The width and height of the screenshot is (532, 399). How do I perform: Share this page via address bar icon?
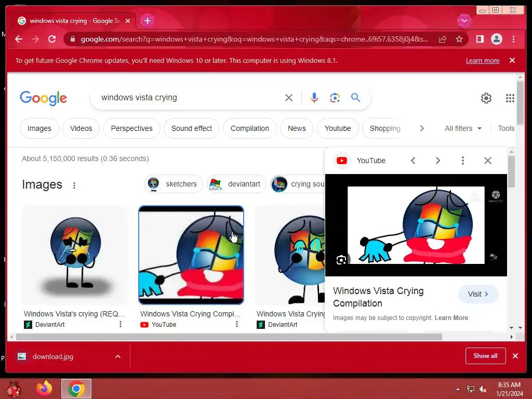coord(443,39)
